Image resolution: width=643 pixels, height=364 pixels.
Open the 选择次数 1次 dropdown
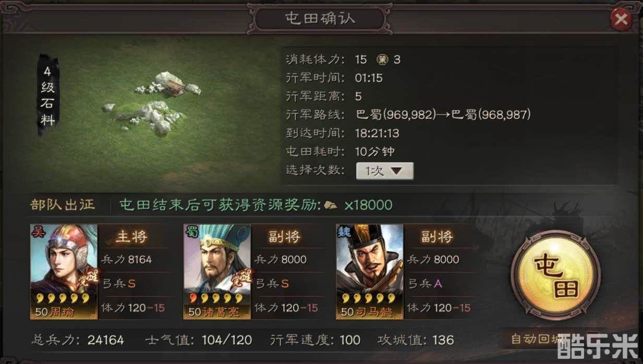coord(384,171)
